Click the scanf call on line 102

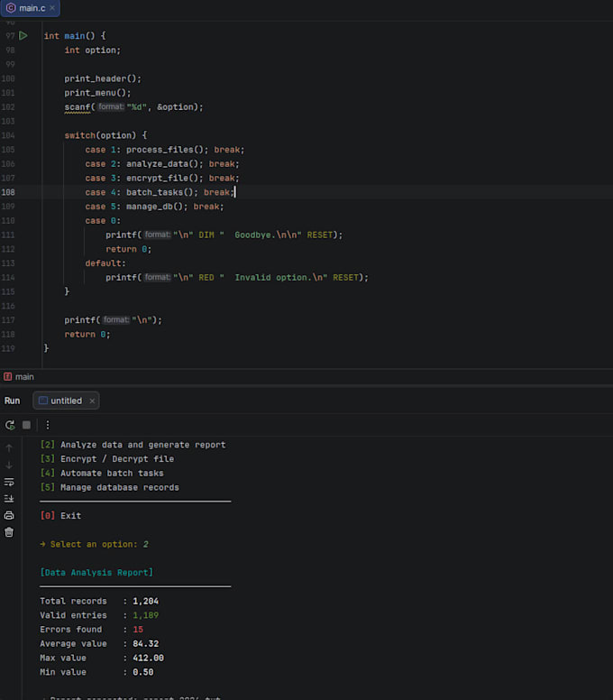point(78,107)
